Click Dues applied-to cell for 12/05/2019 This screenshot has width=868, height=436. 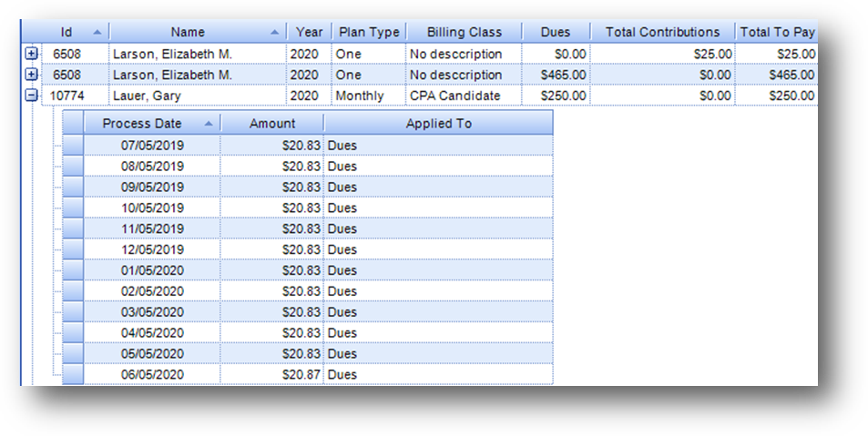click(x=438, y=249)
